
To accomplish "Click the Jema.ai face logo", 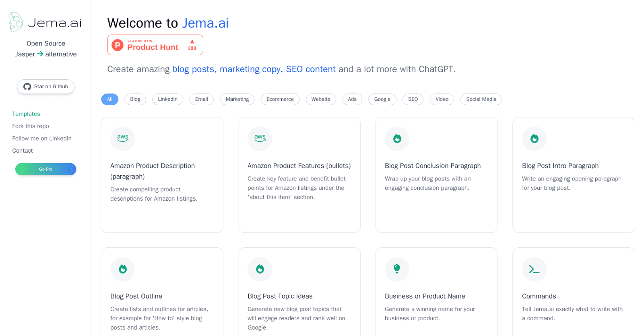I will point(16,22).
